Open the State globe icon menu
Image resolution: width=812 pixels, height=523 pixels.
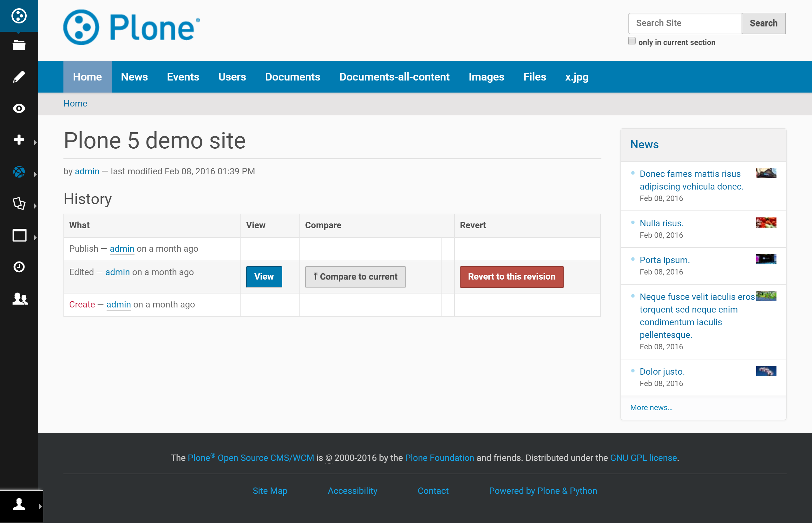(19, 172)
